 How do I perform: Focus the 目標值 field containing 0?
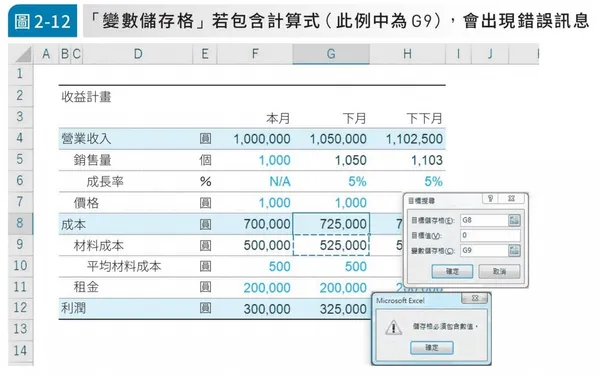pos(490,235)
